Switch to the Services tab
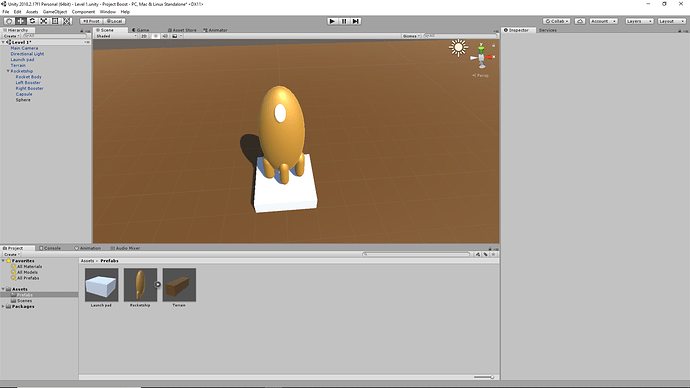The image size is (690, 388). click(548, 30)
